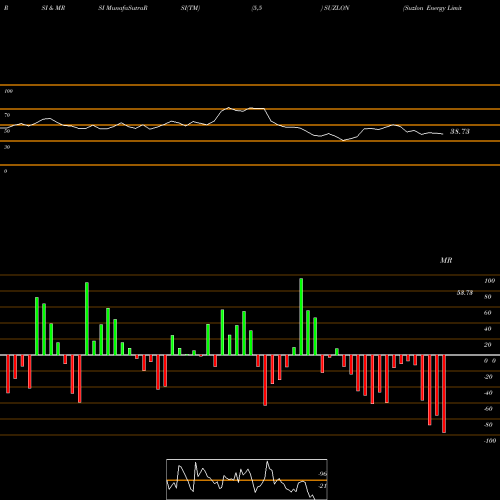This screenshot has height=500, width=500.
Task: Click the 'SI & MR' header text
Action: [53, 8]
